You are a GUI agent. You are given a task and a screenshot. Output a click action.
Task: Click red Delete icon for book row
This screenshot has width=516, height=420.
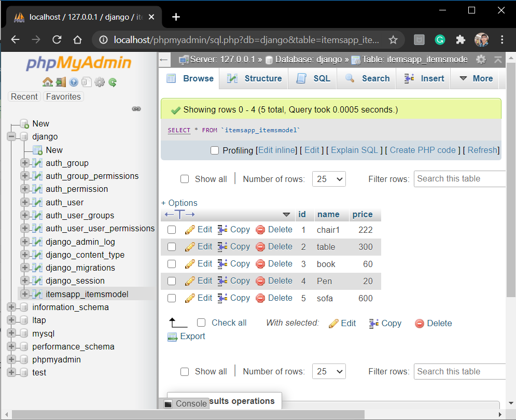(x=260, y=264)
